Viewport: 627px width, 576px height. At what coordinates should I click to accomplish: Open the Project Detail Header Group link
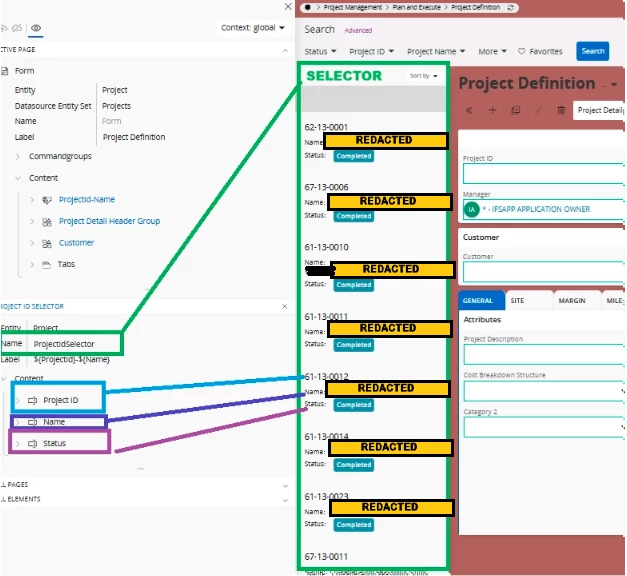click(109, 221)
